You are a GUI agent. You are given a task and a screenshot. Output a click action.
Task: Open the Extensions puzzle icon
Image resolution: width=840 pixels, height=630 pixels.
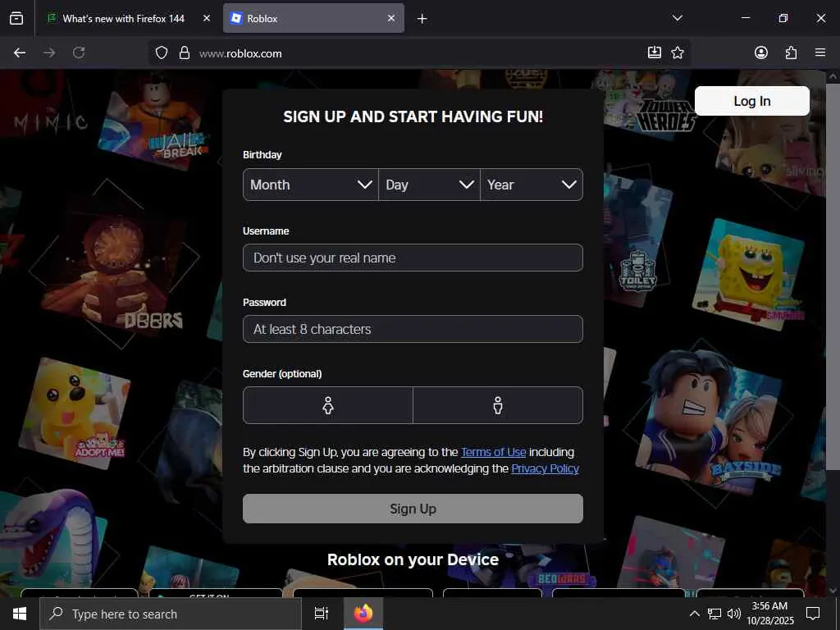(792, 52)
